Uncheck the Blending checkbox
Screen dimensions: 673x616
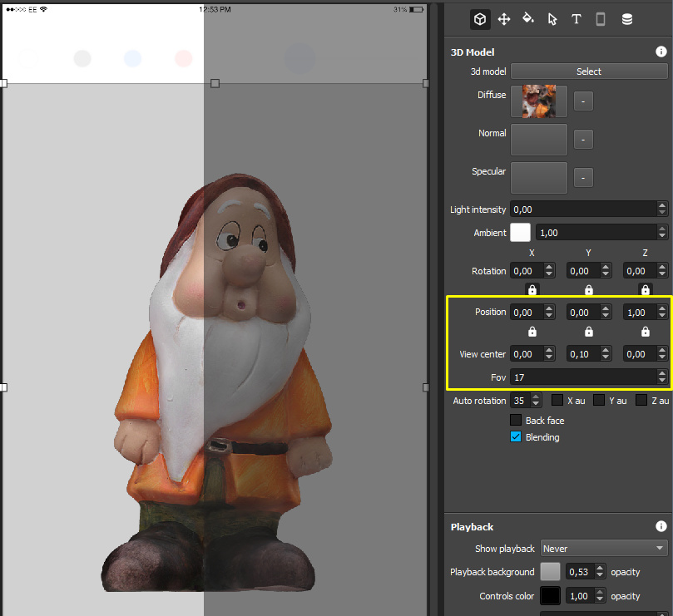(x=516, y=436)
